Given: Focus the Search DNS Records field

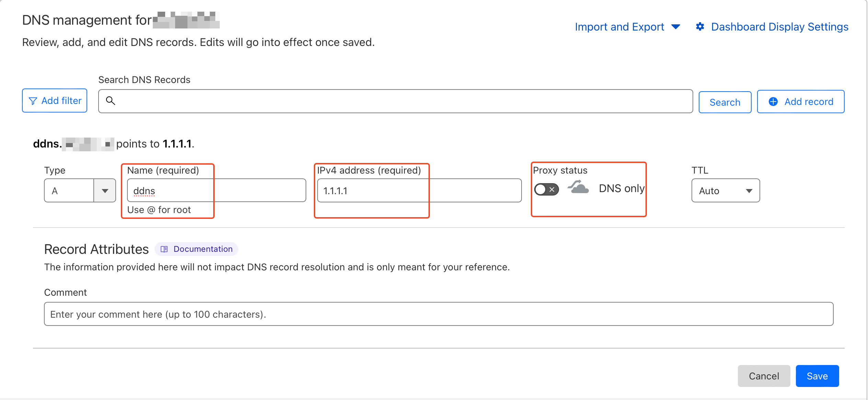Looking at the screenshot, I should tap(395, 101).
